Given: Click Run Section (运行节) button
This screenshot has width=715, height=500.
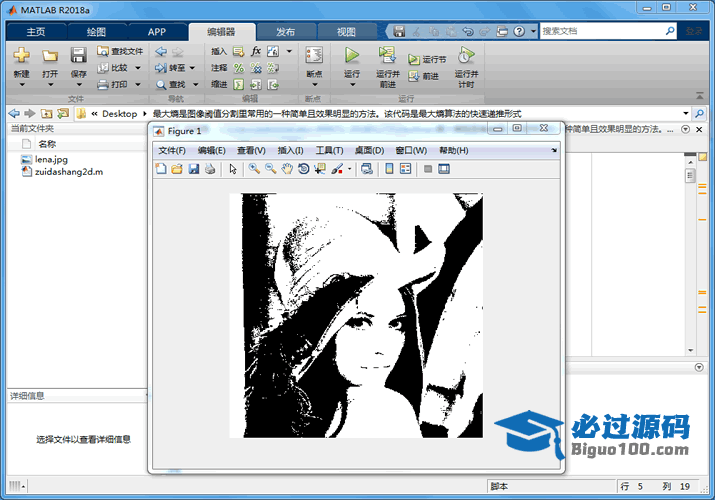Looking at the screenshot, I should pos(427,59).
